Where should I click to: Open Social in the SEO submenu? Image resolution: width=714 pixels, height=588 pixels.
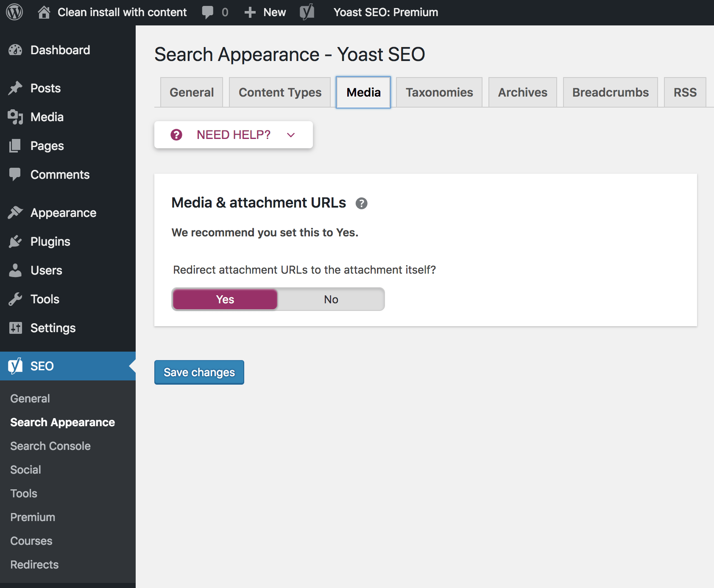point(25,470)
